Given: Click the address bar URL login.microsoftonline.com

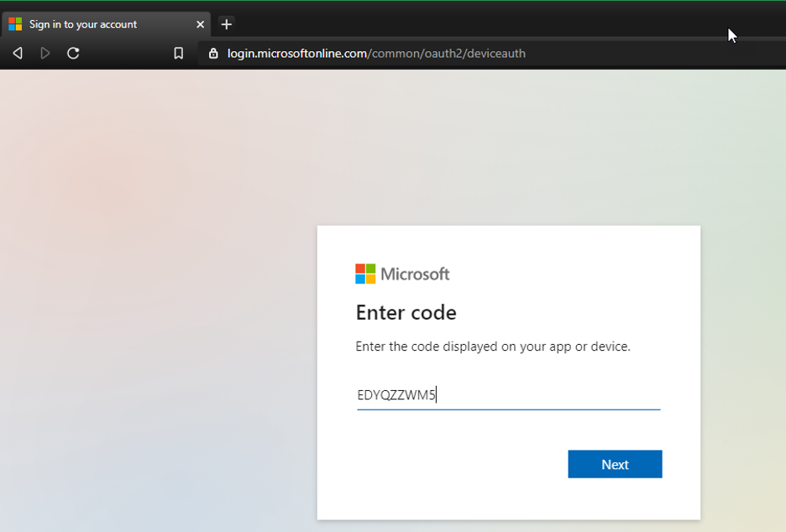Looking at the screenshot, I should coord(376,54).
